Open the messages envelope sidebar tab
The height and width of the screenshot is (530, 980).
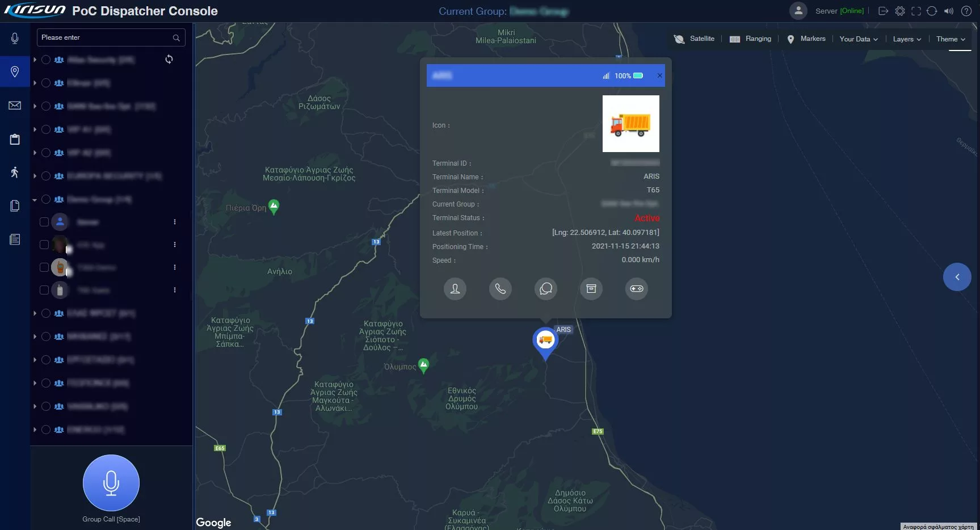(x=15, y=106)
